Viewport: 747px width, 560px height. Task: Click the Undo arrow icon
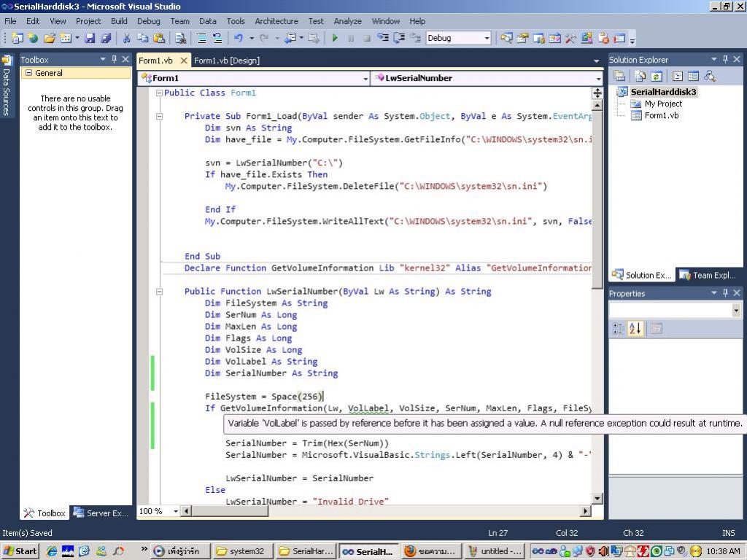coord(239,38)
